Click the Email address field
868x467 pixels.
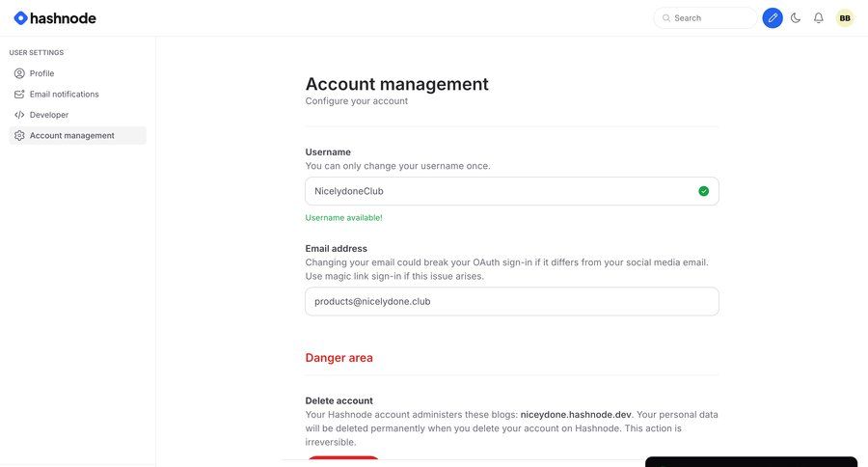coord(511,301)
